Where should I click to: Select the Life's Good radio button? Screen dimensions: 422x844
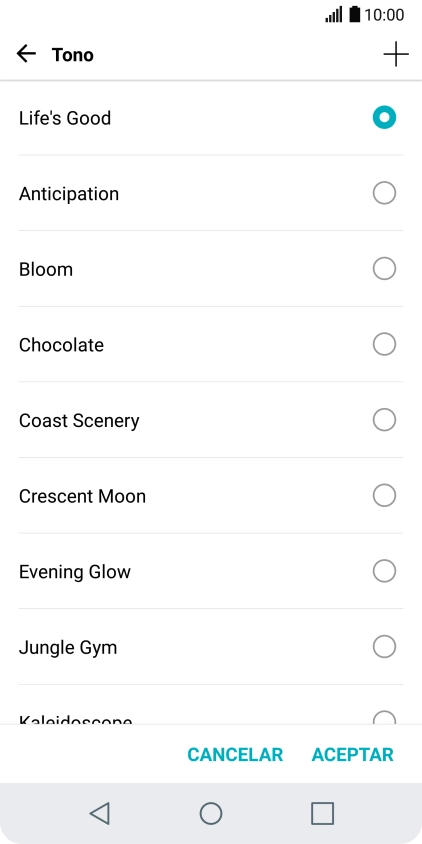[x=384, y=117]
